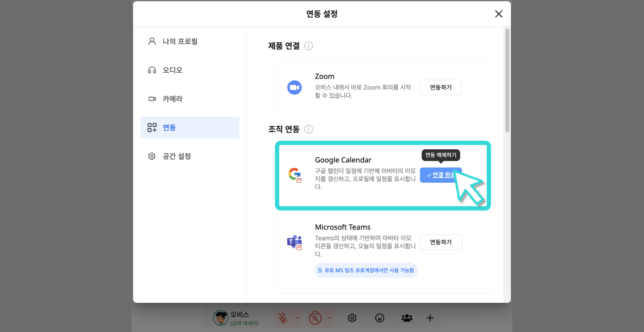Click the 조직 연동 heading
The height and width of the screenshot is (332, 644).
[x=284, y=129]
